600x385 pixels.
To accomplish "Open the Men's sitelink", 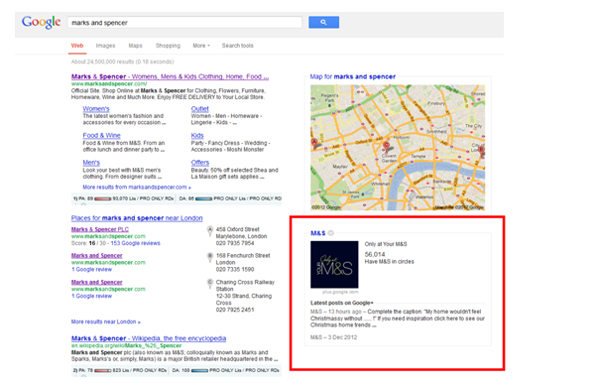I will (x=91, y=163).
